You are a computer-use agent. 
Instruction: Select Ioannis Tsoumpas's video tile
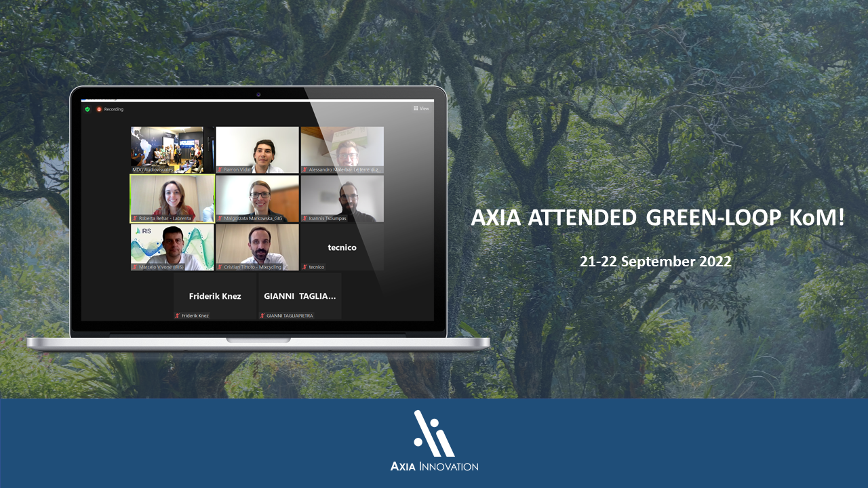[x=342, y=199]
